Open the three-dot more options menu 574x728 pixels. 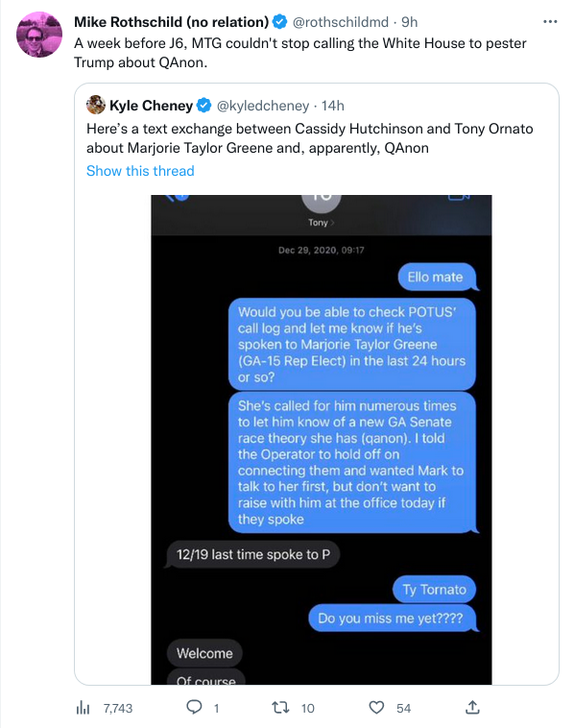[x=550, y=22]
